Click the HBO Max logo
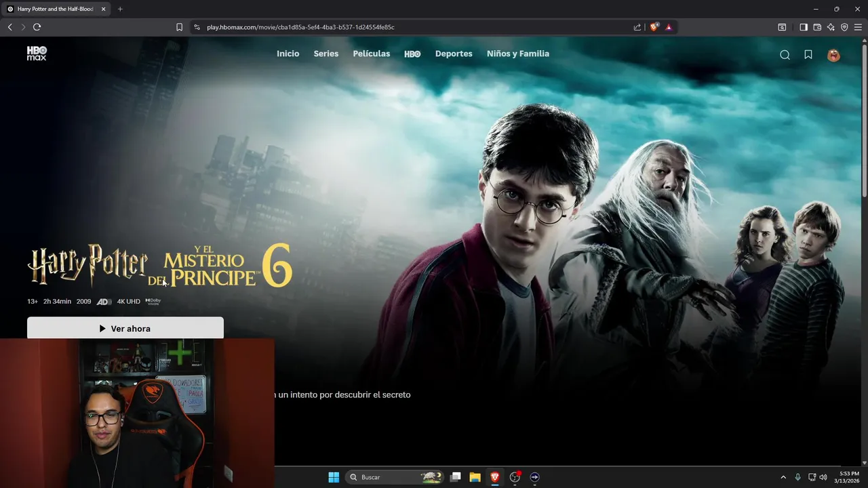Viewport: 868px width, 488px height. pos(37,54)
